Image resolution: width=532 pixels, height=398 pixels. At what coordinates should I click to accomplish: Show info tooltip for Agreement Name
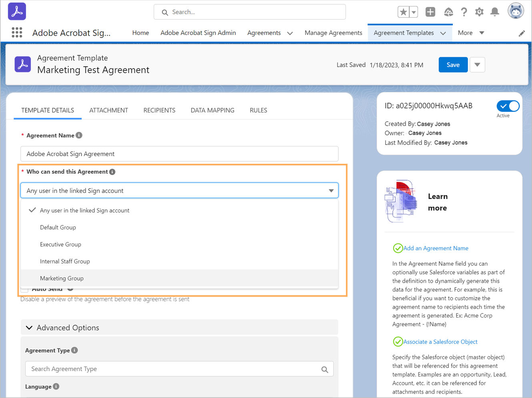click(79, 135)
